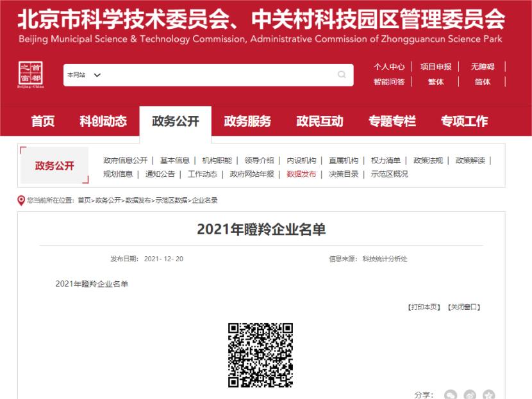Switch to 简体 simplified Chinese

[x=483, y=82]
